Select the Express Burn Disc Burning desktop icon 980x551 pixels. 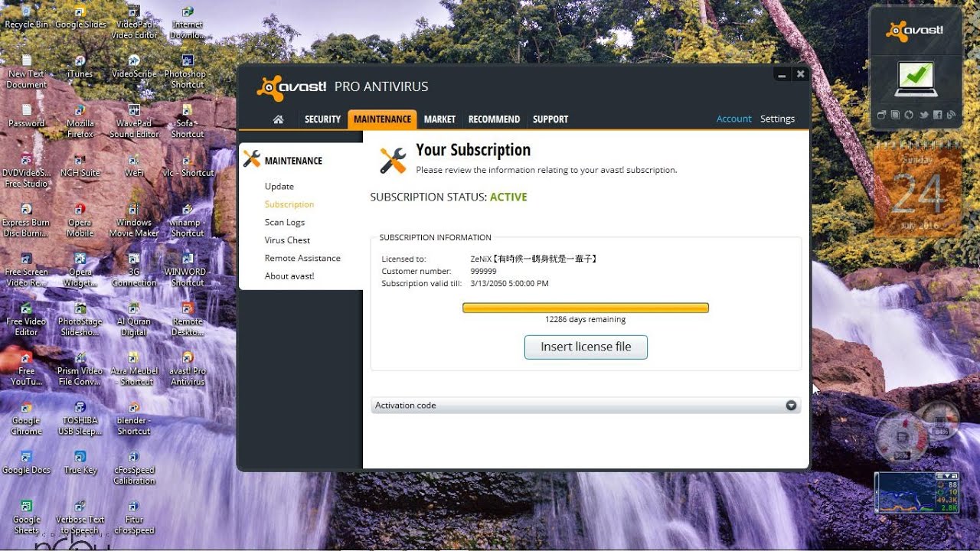pos(26,221)
